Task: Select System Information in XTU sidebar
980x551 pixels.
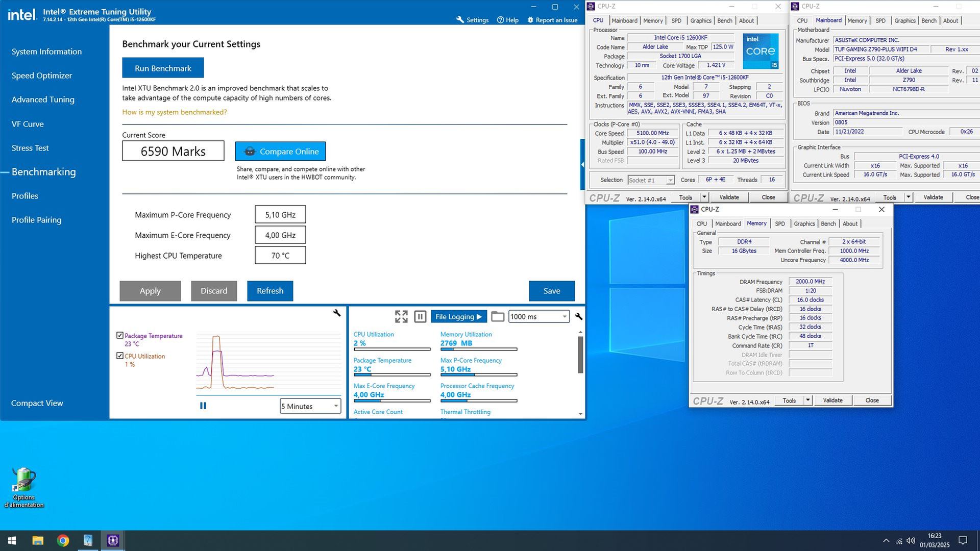Action: [x=46, y=52]
